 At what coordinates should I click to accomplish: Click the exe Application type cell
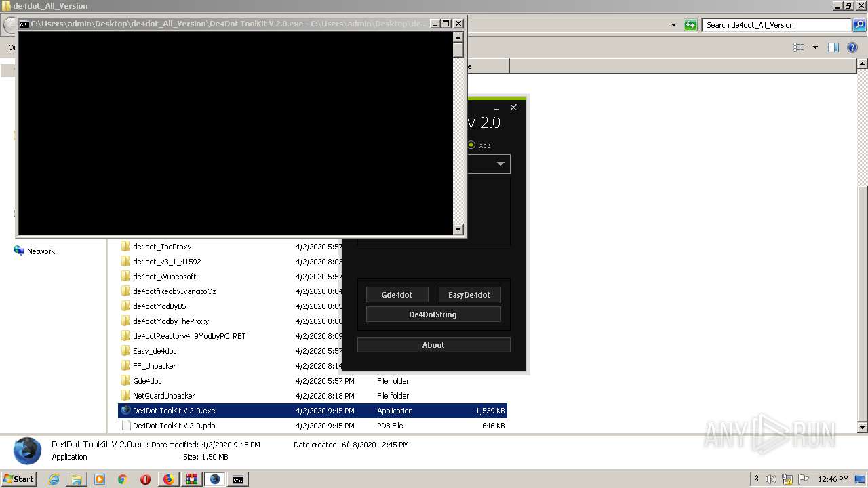395,411
